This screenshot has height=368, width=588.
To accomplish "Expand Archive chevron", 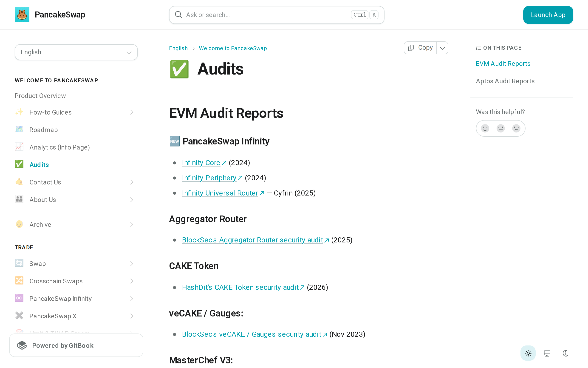I will coord(132,224).
